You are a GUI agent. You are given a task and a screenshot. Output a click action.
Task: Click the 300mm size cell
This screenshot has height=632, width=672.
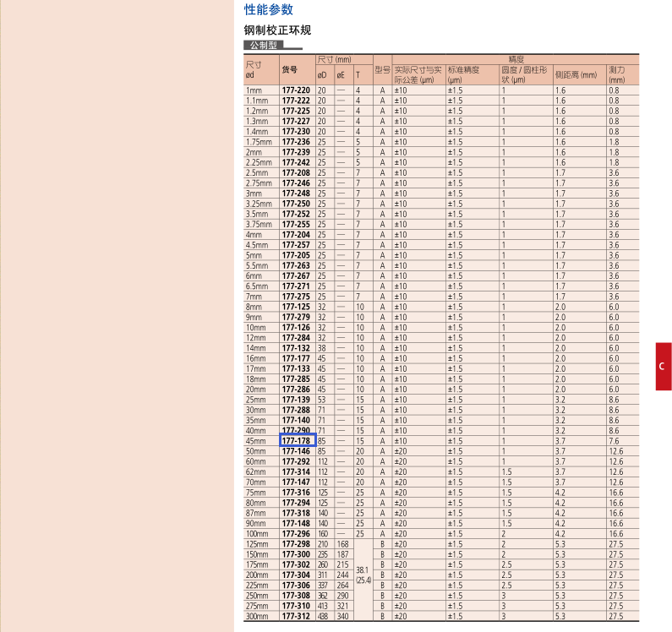[x=257, y=617]
